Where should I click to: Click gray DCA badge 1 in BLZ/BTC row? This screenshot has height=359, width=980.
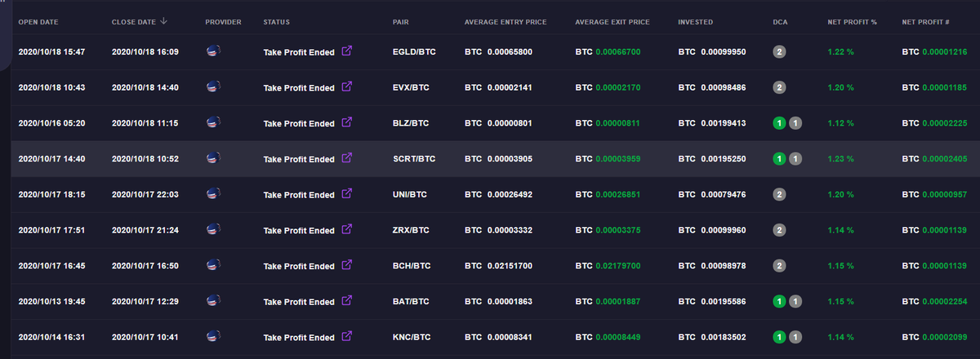click(x=795, y=123)
